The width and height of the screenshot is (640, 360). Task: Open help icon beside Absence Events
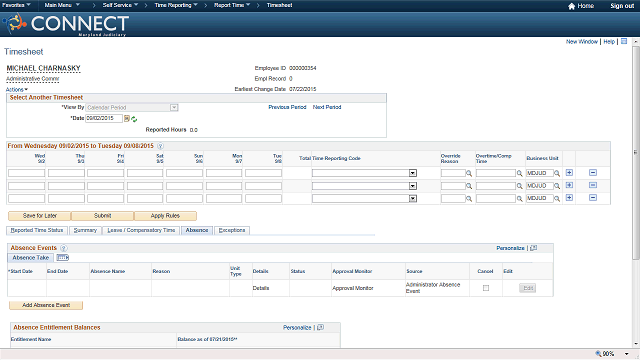pos(64,248)
